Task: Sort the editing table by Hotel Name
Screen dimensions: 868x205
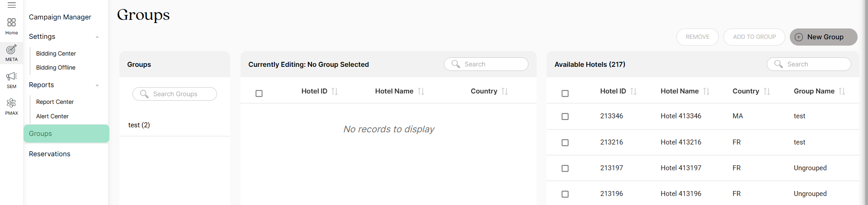Action: 421,91
